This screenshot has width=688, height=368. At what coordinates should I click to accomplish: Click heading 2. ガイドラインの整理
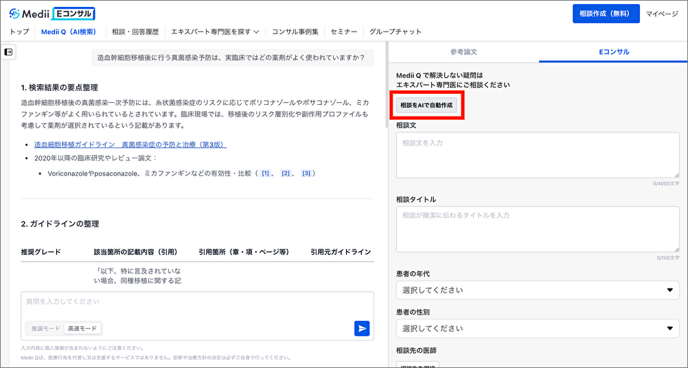(x=60, y=224)
